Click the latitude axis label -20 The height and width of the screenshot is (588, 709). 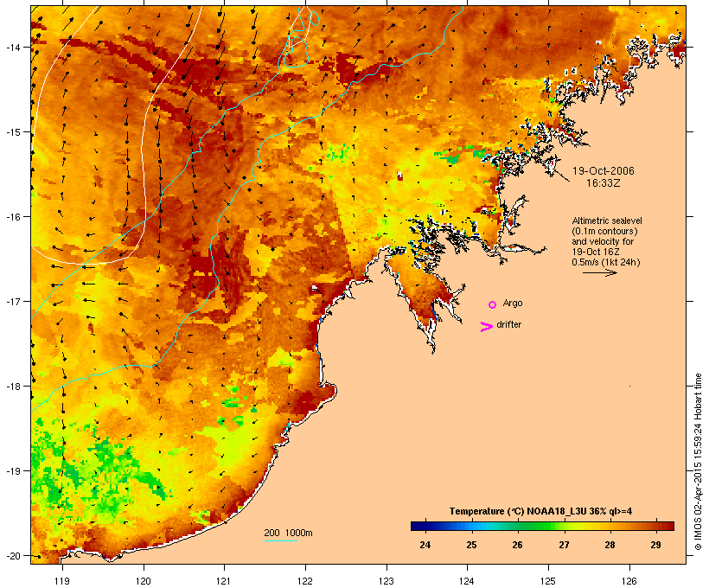[x=12, y=555]
